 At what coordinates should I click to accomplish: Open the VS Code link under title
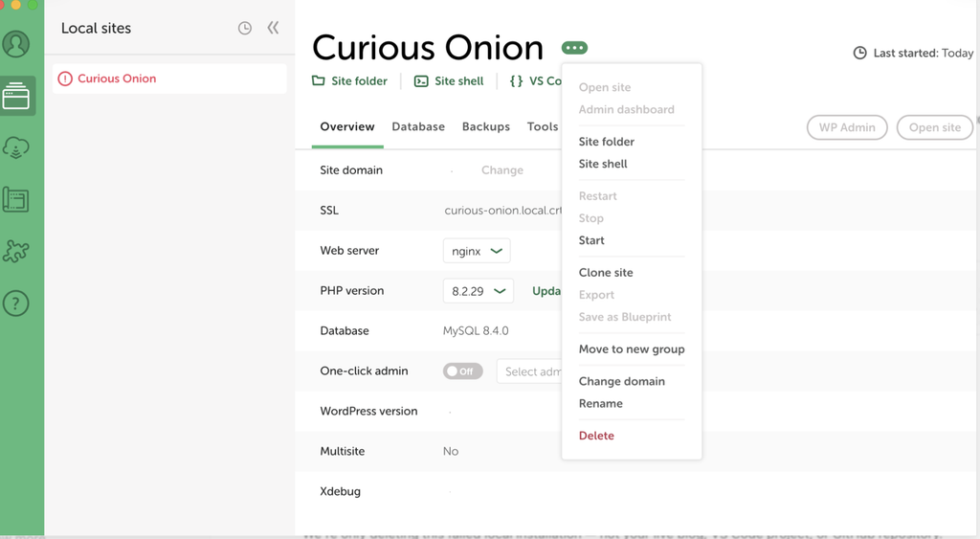[546, 81]
